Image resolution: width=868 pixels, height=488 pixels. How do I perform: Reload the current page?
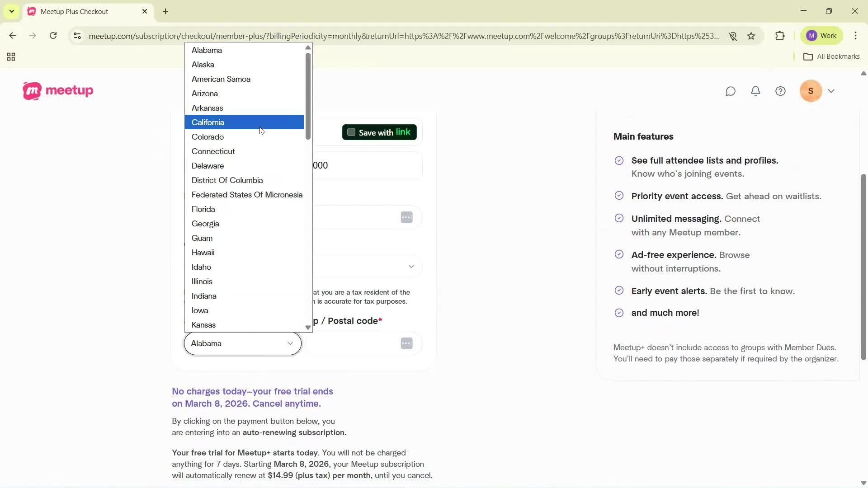point(53,36)
